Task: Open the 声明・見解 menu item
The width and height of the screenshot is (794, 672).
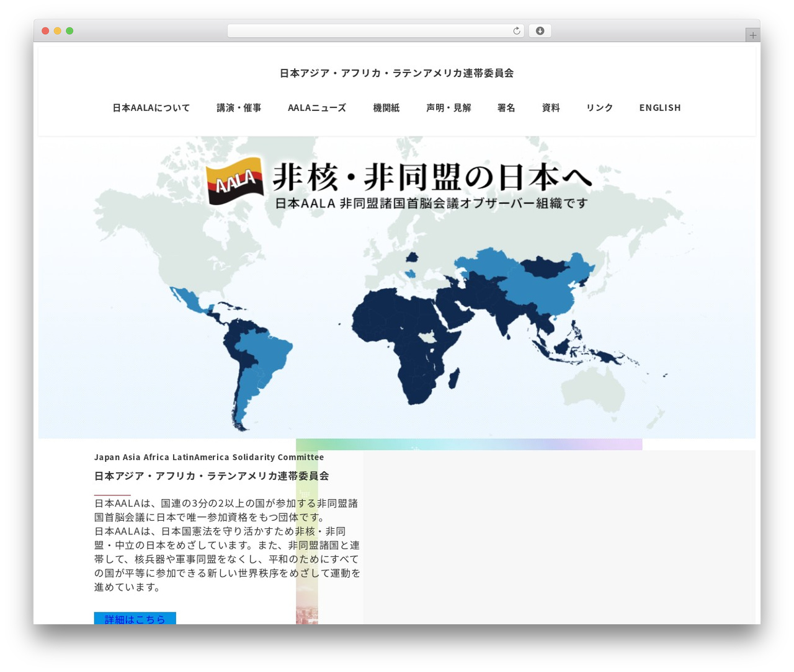Action: pos(448,108)
